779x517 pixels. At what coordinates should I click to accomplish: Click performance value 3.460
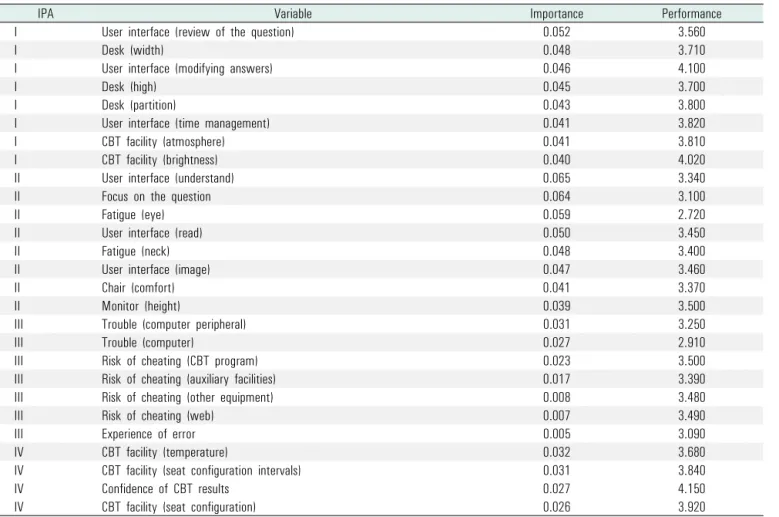click(x=692, y=270)
